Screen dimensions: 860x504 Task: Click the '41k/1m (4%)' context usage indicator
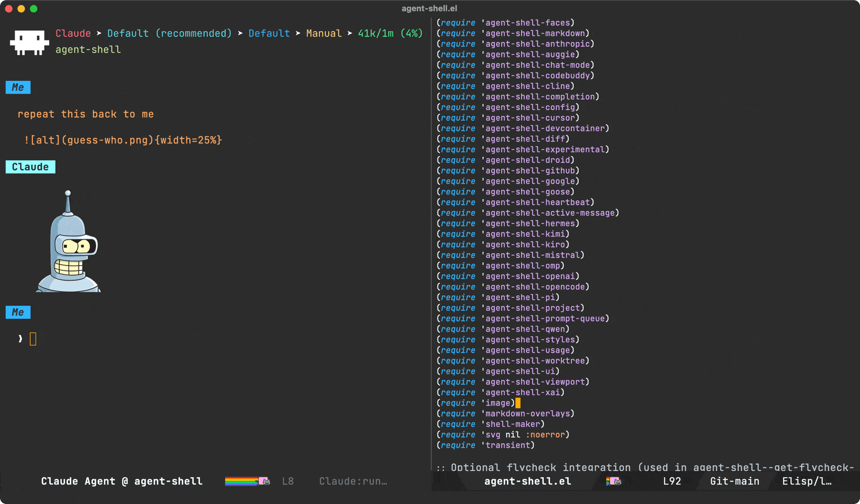point(390,33)
